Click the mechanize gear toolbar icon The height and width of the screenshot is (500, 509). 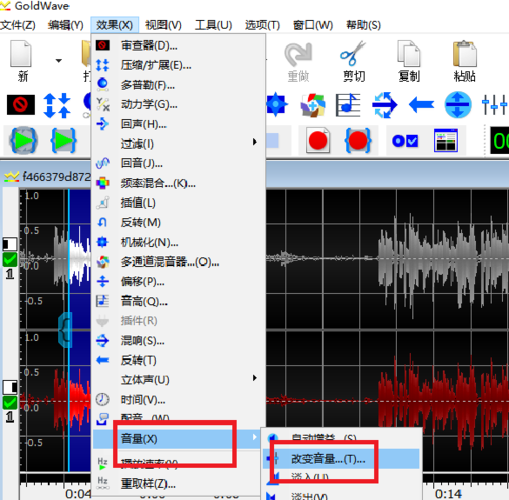point(276,105)
